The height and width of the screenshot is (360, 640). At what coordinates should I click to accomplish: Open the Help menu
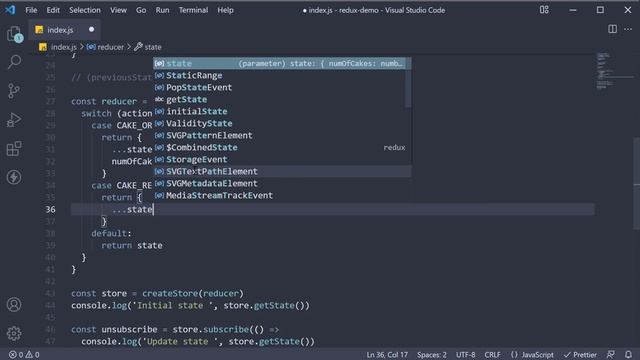point(225,10)
